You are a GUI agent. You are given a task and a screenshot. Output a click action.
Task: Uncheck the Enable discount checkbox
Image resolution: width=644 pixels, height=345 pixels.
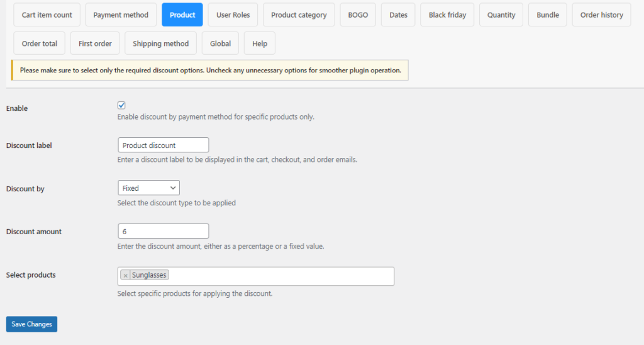(121, 105)
